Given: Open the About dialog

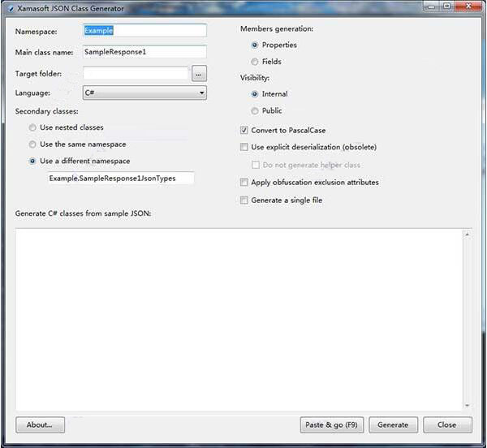Looking at the screenshot, I should pyautogui.click(x=40, y=424).
